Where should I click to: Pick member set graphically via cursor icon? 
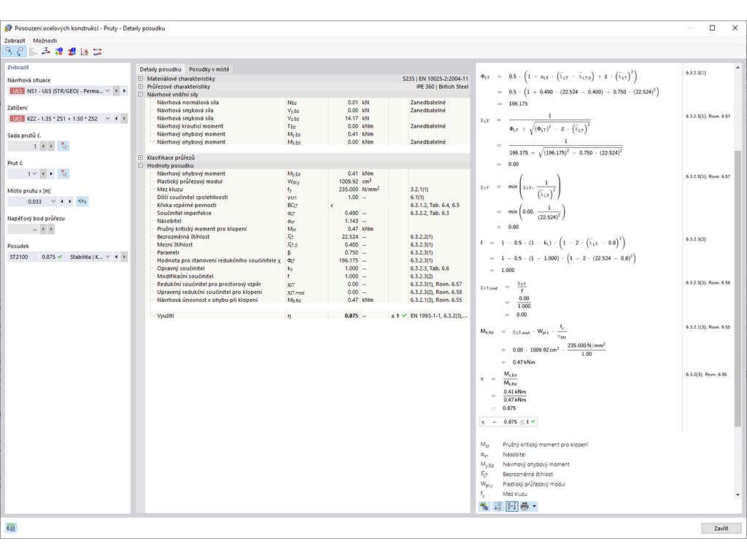point(64,146)
